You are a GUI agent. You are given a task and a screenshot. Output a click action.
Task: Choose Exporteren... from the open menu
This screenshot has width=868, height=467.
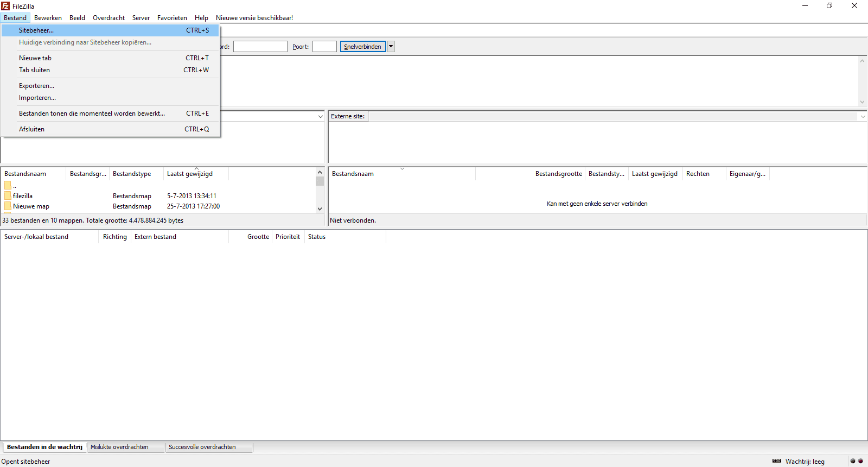click(x=36, y=86)
